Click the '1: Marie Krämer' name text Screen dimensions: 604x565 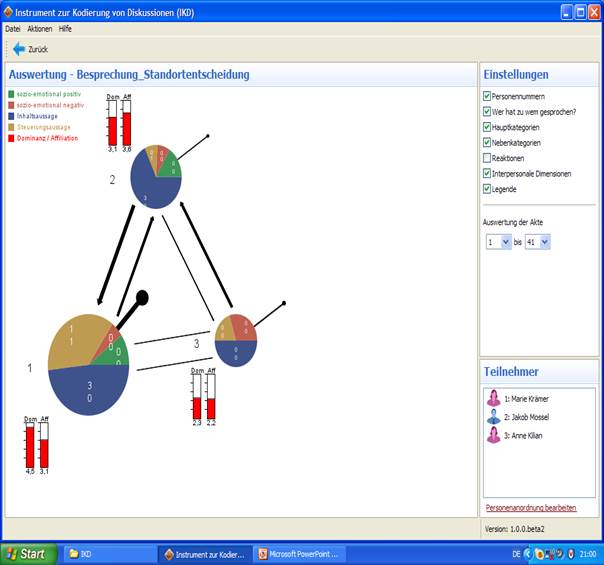click(526, 399)
